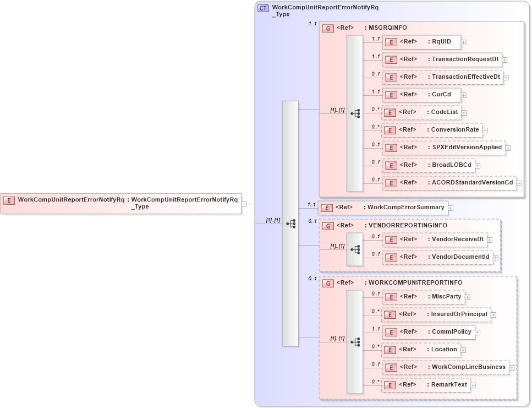Collapse the root element using its minus connector

click(x=244, y=204)
